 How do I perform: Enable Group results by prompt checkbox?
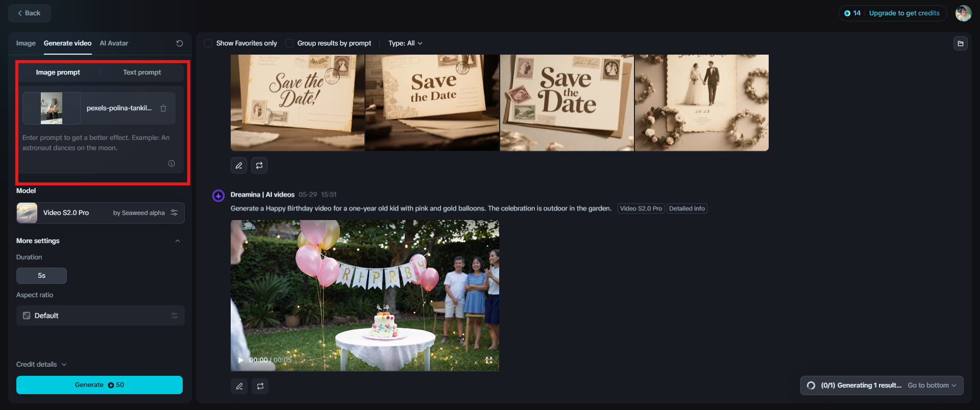tap(289, 43)
